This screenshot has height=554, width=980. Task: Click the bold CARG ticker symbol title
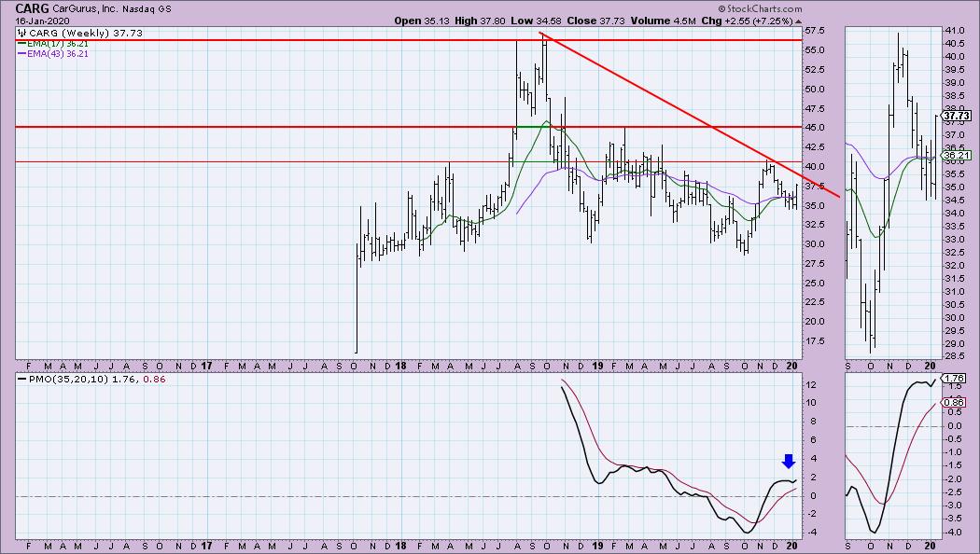(x=32, y=8)
